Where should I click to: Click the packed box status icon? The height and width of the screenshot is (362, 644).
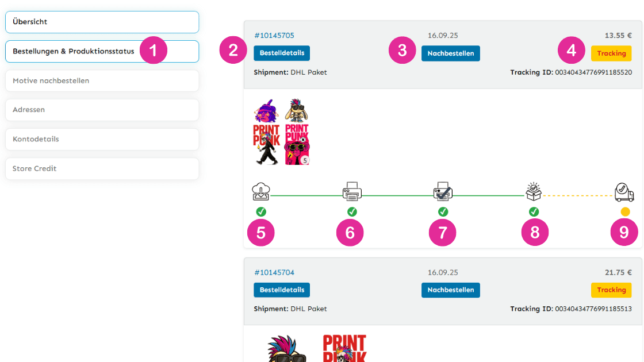coord(534,191)
